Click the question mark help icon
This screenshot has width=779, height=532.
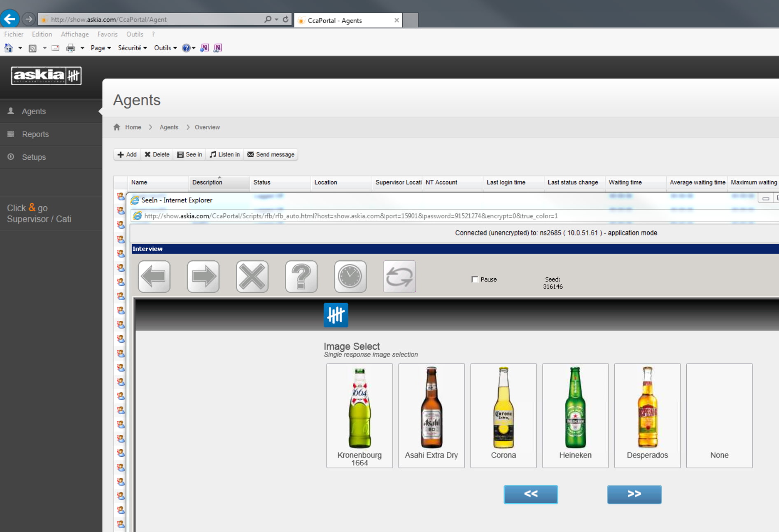click(x=301, y=276)
